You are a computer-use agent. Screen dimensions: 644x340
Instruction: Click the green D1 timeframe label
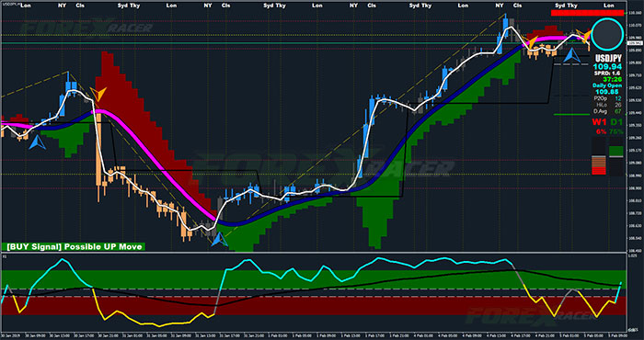616,122
